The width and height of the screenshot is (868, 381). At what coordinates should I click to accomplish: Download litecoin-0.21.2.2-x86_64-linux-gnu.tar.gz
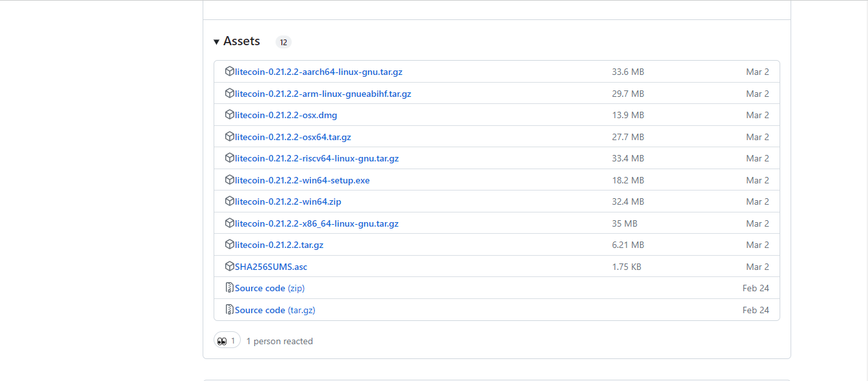point(317,223)
